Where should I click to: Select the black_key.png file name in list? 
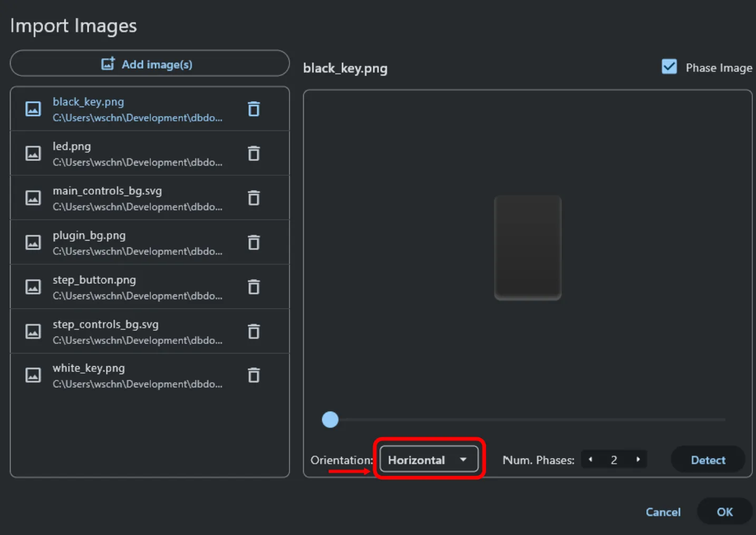(88, 102)
